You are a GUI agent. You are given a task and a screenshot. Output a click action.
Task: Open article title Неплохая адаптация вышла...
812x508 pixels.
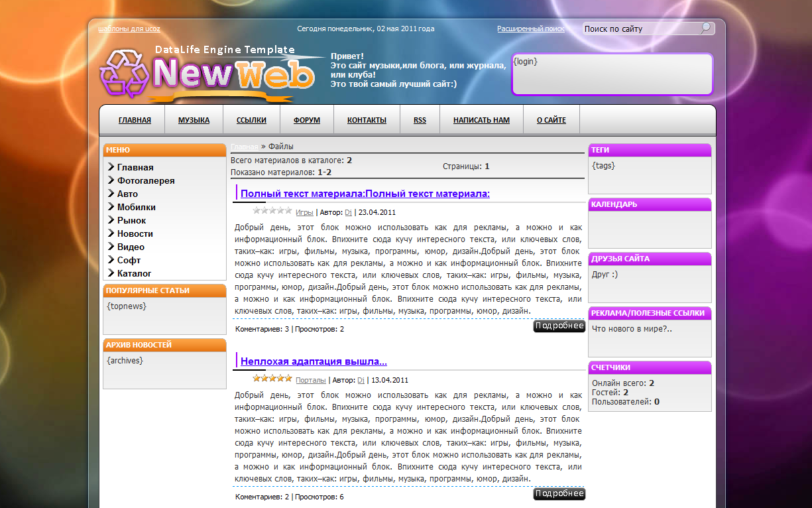point(314,361)
